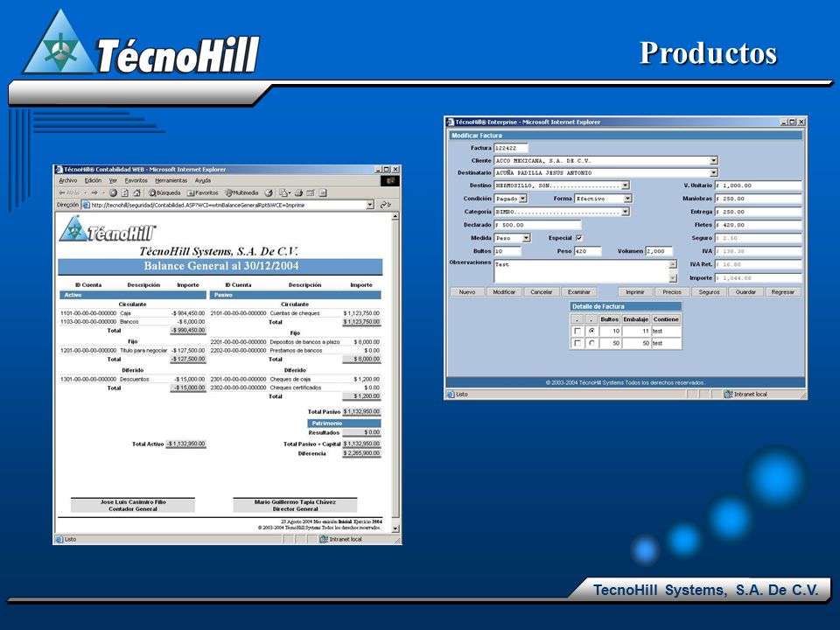Click the Edit page icon in browser toolbar

point(310,192)
